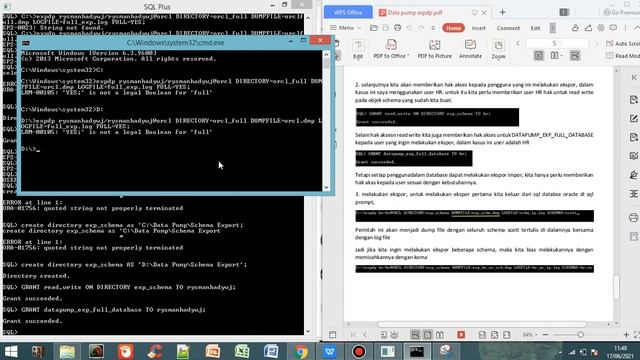
Task: Enable Auto Scroll
Action: tap(623, 43)
